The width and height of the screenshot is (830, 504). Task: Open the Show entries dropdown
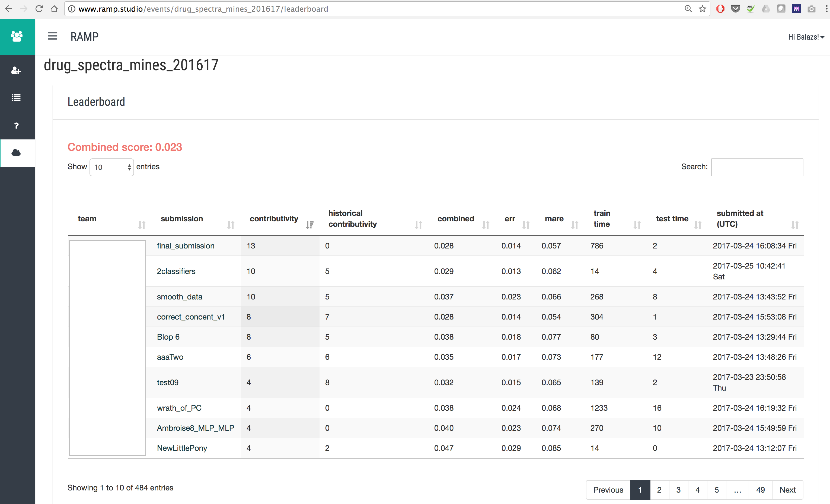pyautogui.click(x=111, y=167)
